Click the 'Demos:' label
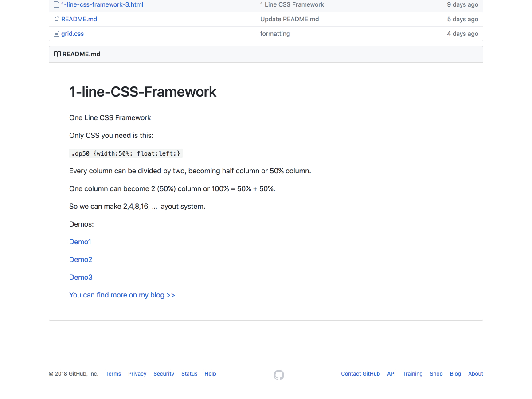This screenshot has height=399, width=532. tap(82, 224)
